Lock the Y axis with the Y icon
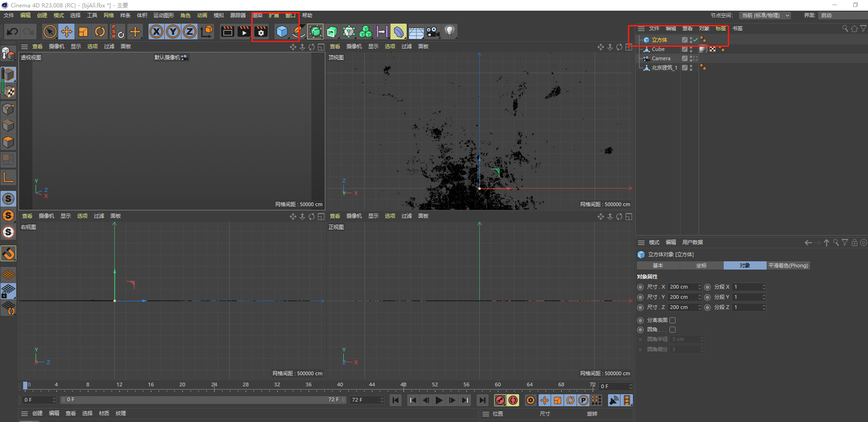This screenshot has width=868, height=422. [173, 31]
